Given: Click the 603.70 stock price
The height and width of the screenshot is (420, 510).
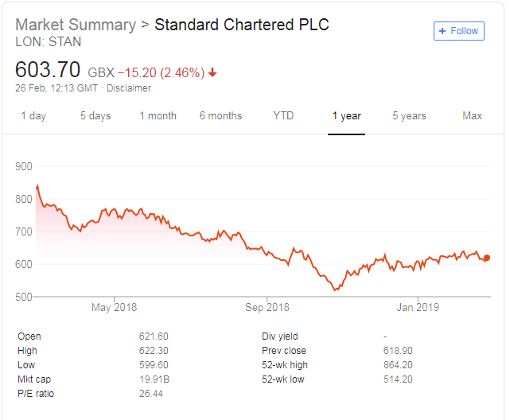Looking at the screenshot, I should [x=49, y=69].
